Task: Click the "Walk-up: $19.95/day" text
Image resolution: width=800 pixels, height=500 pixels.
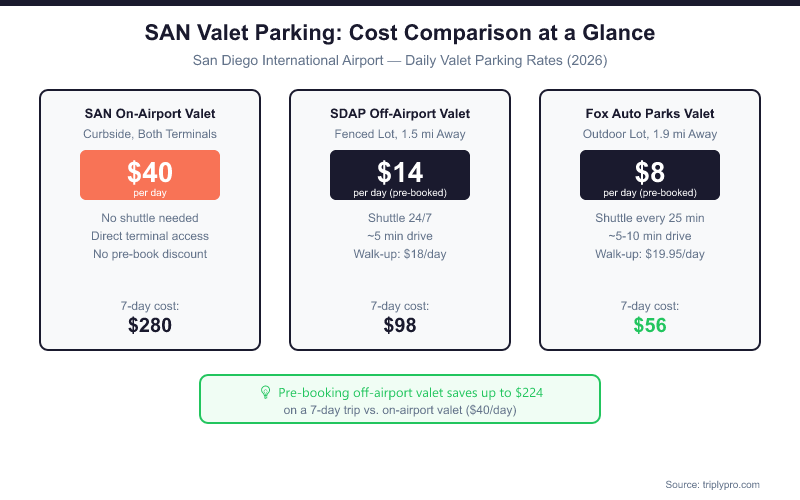Action: [x=650, y=254]
